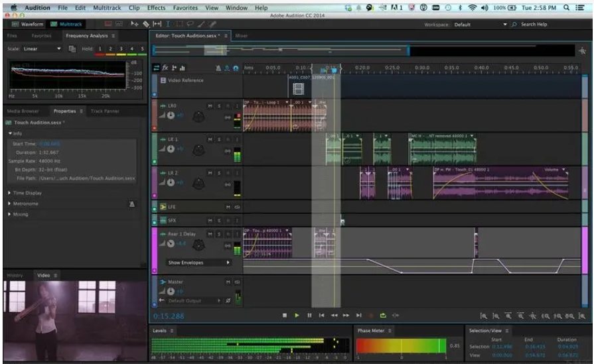The width and height of the screenshot is (594, 364).
Task: Solo the LR0 track
Action: tap(219, 106)
